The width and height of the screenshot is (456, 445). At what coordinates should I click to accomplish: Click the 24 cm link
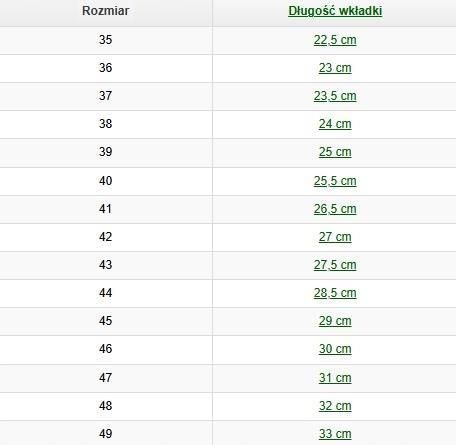pos(335,124)
